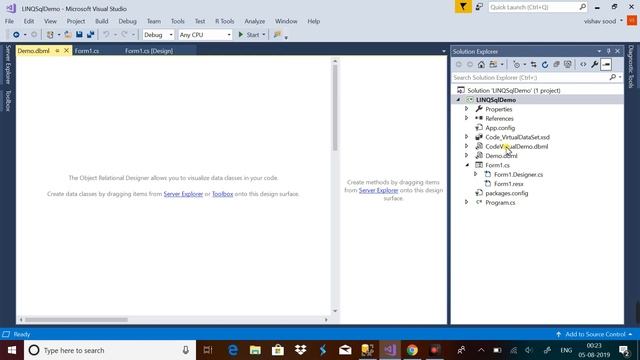Click the magnifier icon in Solution Explorer search

612,77
